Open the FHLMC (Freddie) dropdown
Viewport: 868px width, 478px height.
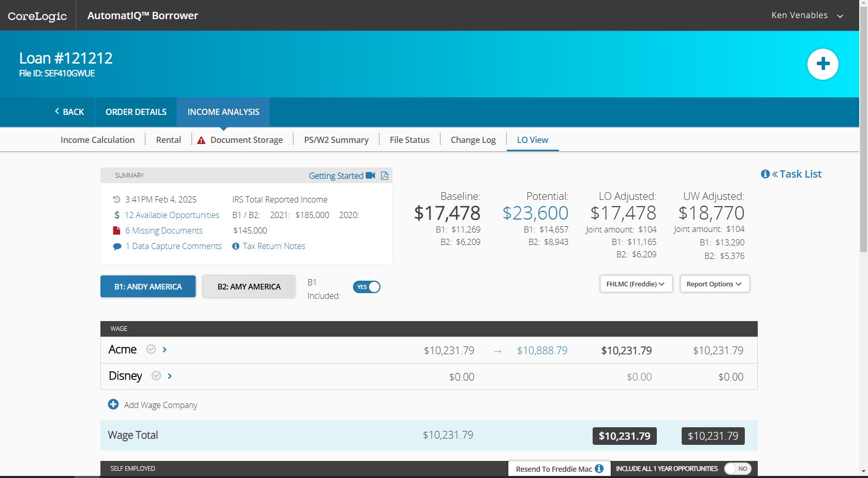[636, 284]
